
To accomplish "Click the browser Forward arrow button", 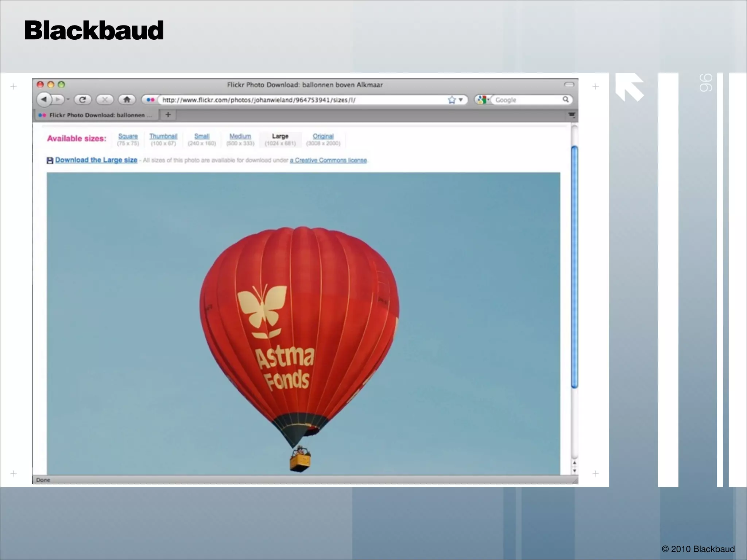I will pyautogui.click(x=58, y=99).
